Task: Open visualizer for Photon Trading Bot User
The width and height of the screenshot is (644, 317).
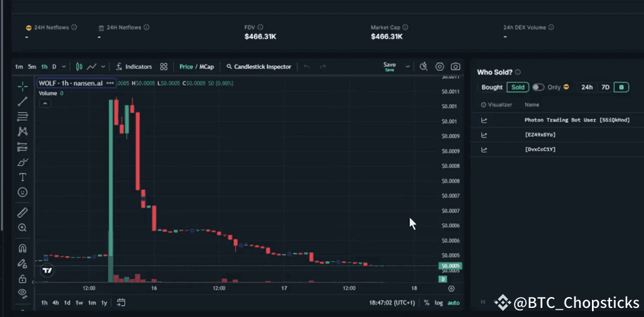Action: [484, 120]
